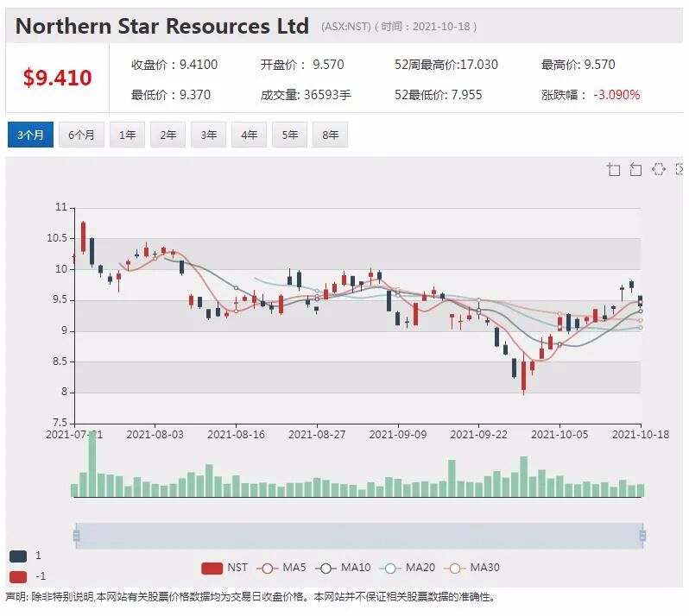Screen dimensions: 689x616
Task: View the 8年 chart range
Action: (330, 135)
